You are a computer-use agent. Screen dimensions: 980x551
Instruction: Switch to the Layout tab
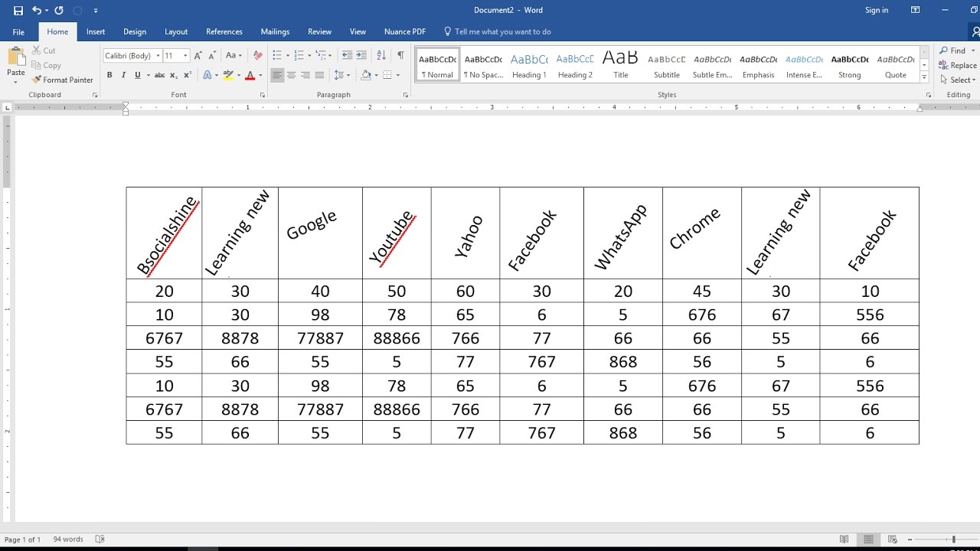176,31
